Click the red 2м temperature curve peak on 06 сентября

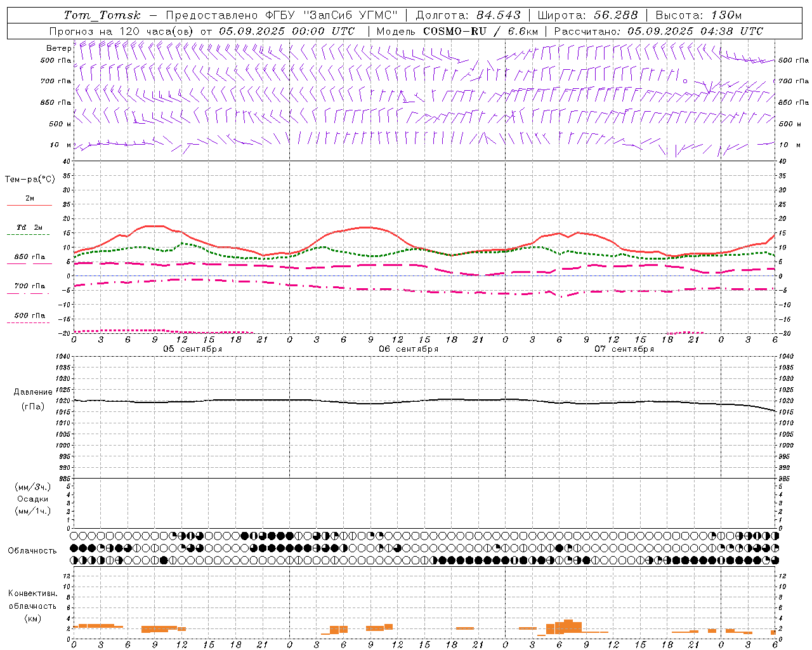[367, 227]
